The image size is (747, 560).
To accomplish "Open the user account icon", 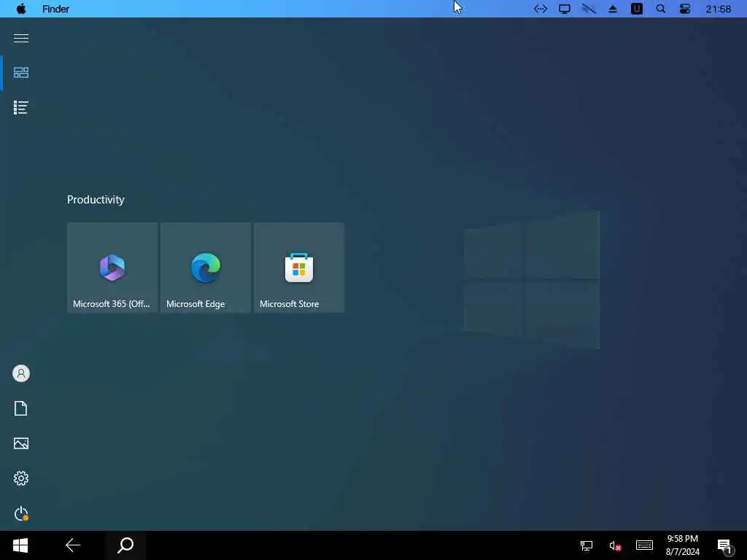I will click(21, 373).
